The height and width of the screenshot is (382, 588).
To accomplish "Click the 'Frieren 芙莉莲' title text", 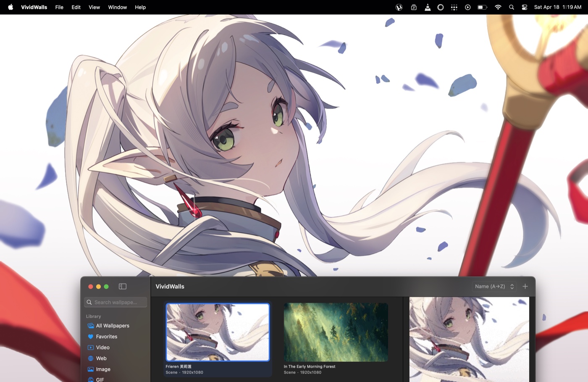I will tap(178, 366).
